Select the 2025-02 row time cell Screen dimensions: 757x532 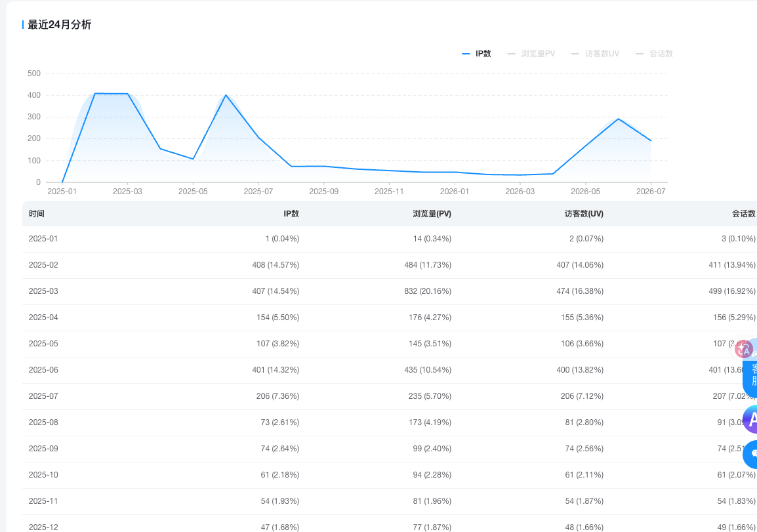43,265
